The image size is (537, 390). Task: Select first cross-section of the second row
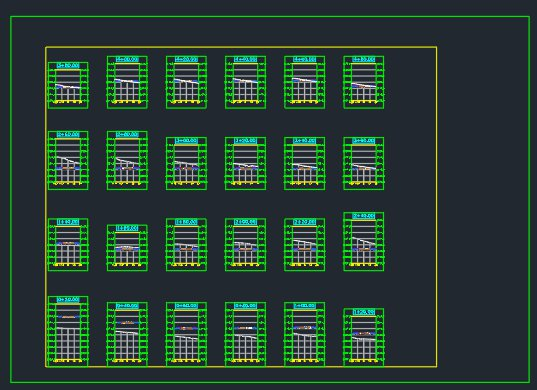[68, 160]
